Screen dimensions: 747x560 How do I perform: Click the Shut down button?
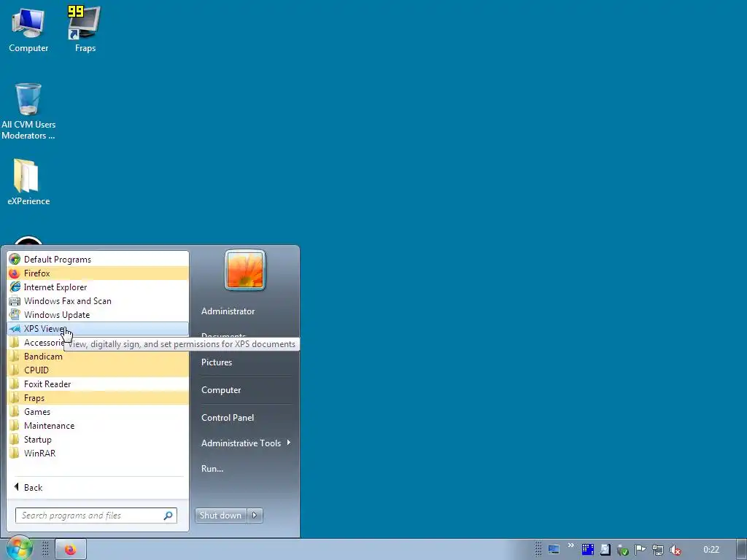(x=220, y=516)
